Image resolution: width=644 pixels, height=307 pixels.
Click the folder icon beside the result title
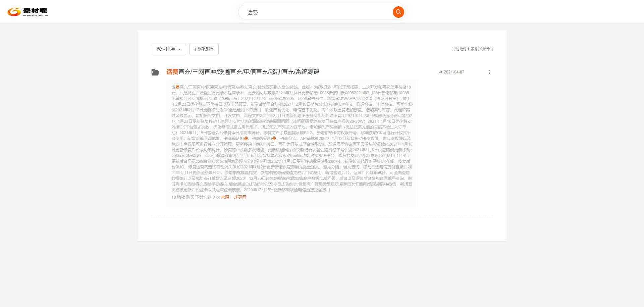[155, 72]
